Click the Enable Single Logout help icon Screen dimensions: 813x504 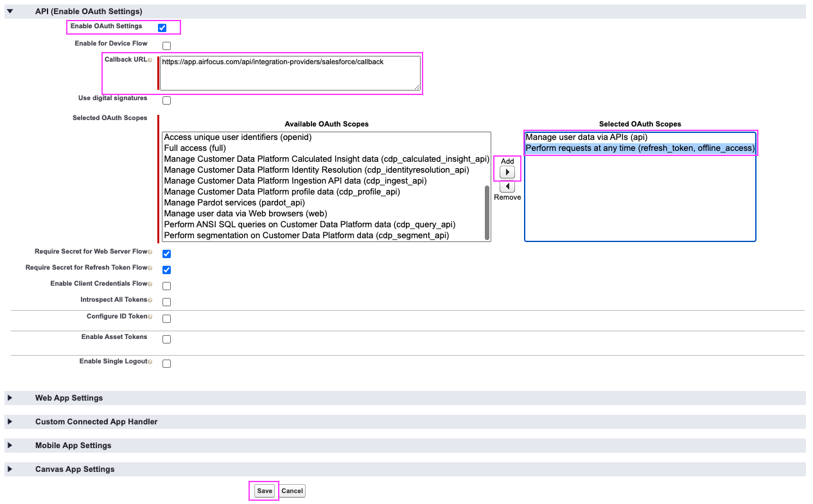tap(151, 361)
